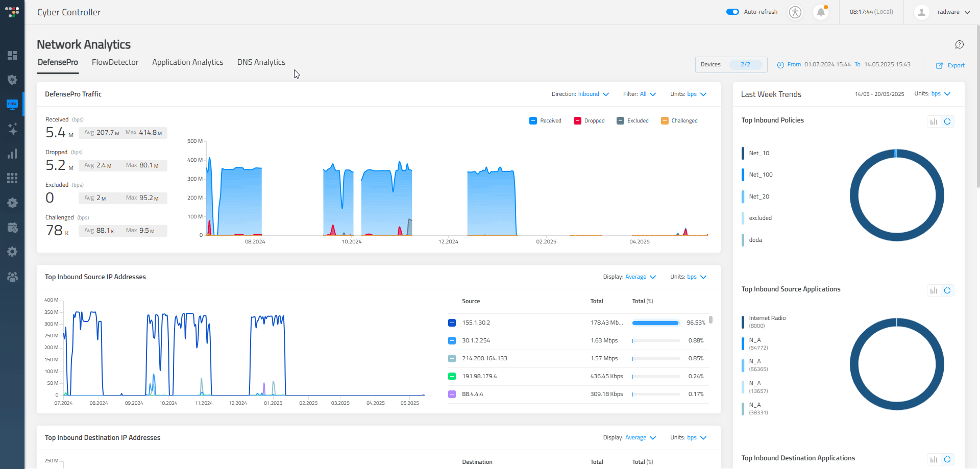This screenshot has height=469, width=980.
Task: Select Net_100 policy in legend
Action: 761,175
